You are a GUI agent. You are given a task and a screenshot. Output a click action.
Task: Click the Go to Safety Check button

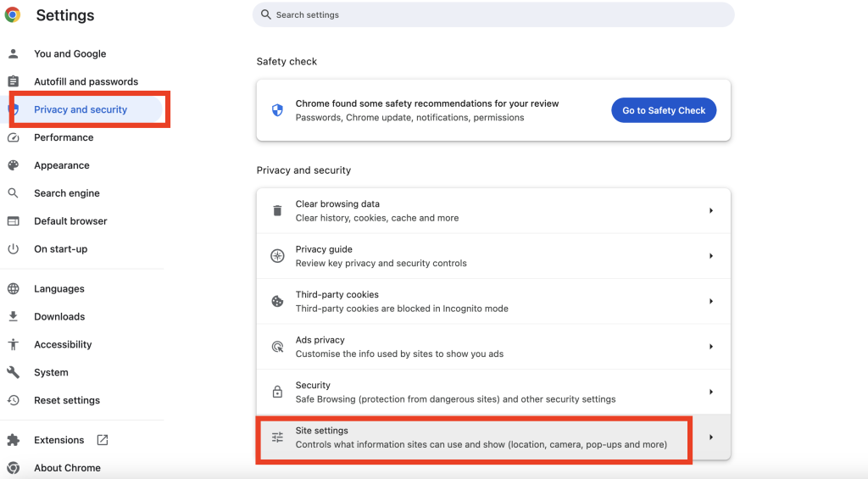pyautogui.click(x=664, y=110)
